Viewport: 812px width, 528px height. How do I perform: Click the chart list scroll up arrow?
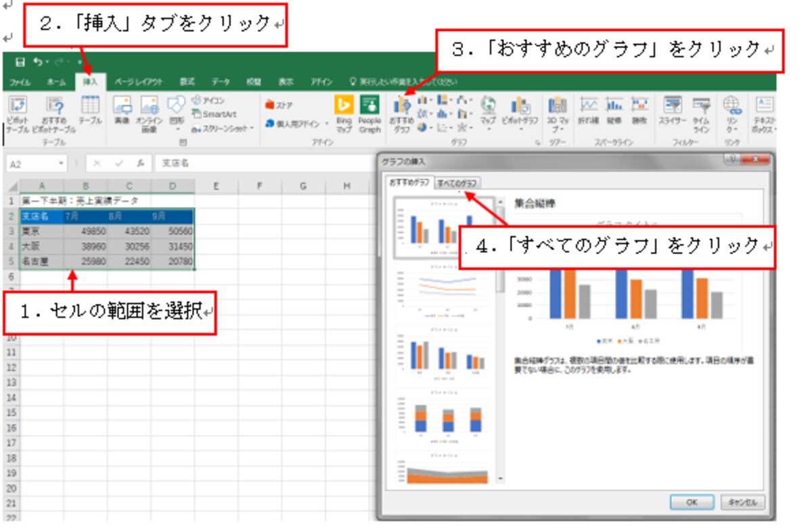[500, 201]
